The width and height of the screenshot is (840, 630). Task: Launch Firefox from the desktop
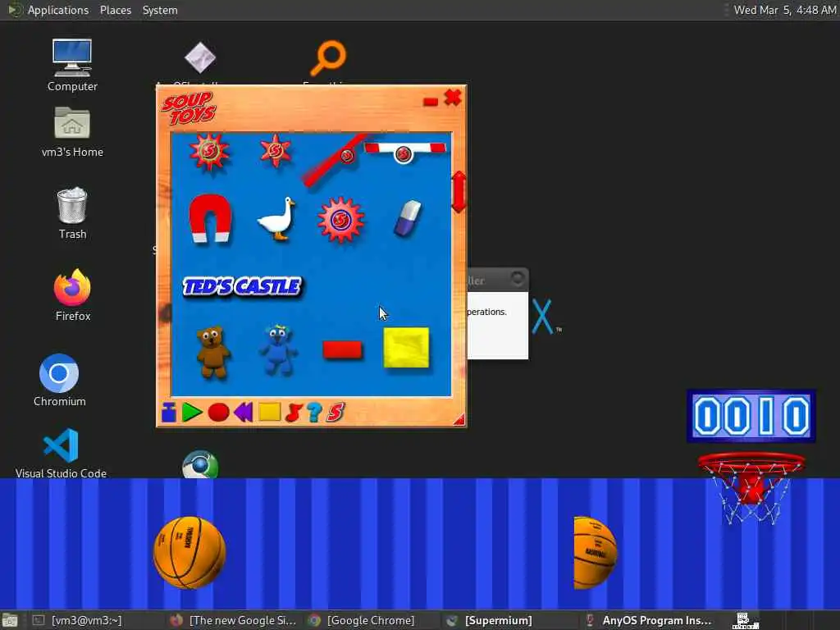pos(72,295)
